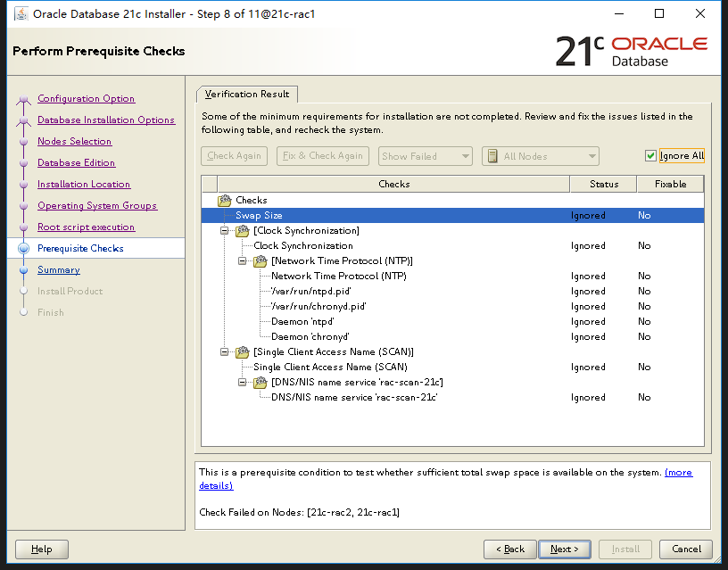Go to Summary step
Image resolution: width=728 pixels, height=570 pixels.
point(59,269)
